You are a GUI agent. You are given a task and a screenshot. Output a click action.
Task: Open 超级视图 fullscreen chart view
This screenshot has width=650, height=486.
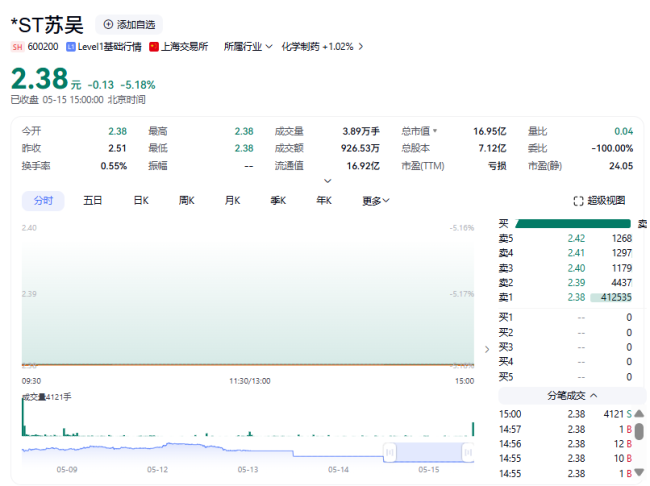[599, 201]
